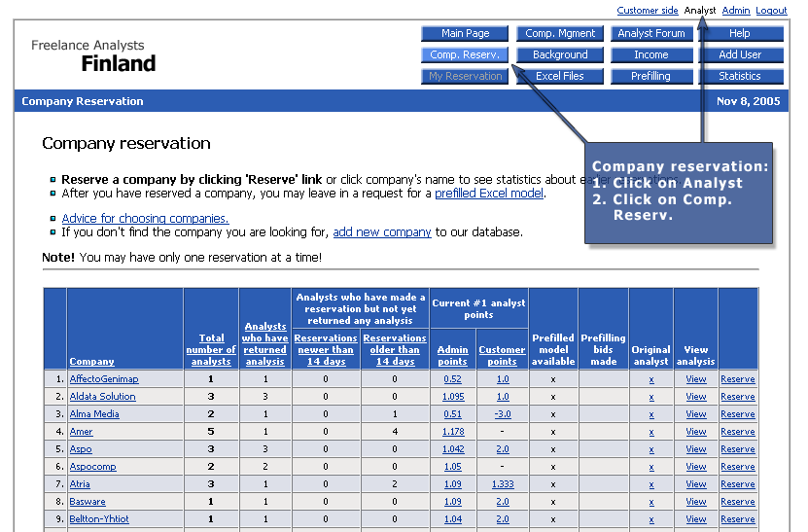Open original analyst x for Basware
Viewport: 808px width, 532px height.
coord(651,502)
